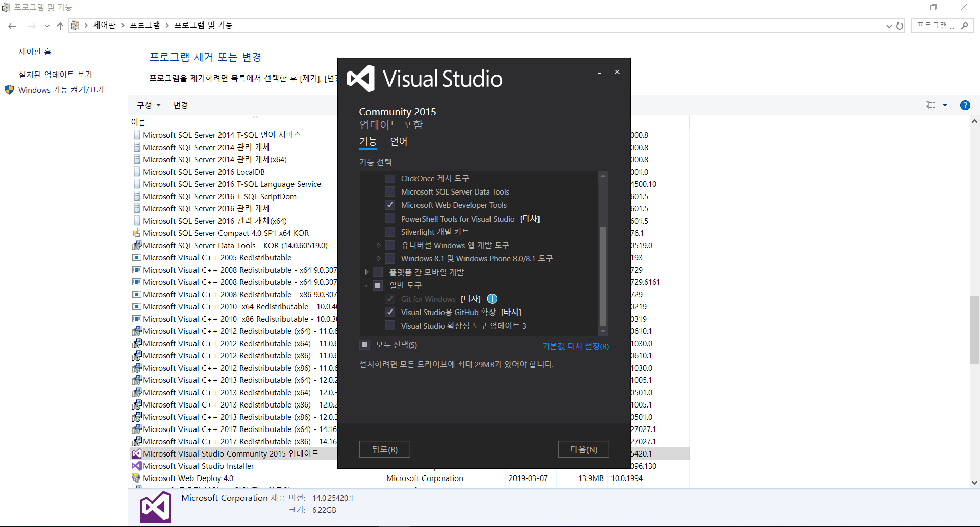The image size is (980, 527).
Task: Click the shield icon beside Windows 기능 켜기/끄기
Action: [9, 90]
